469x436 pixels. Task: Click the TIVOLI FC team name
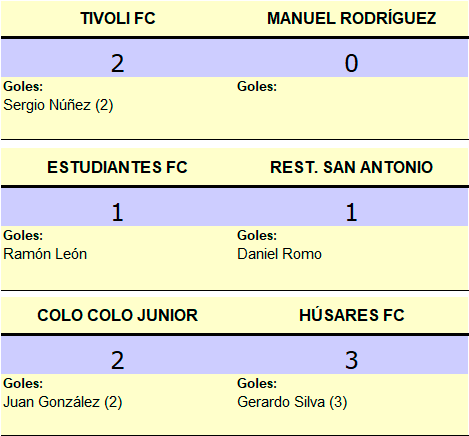[118, 18]
